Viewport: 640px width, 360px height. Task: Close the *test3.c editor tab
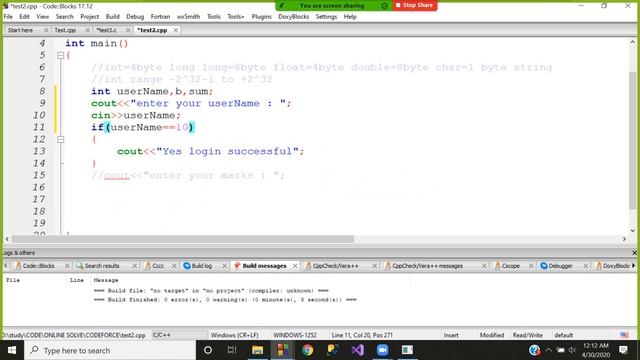pos(128,30)
